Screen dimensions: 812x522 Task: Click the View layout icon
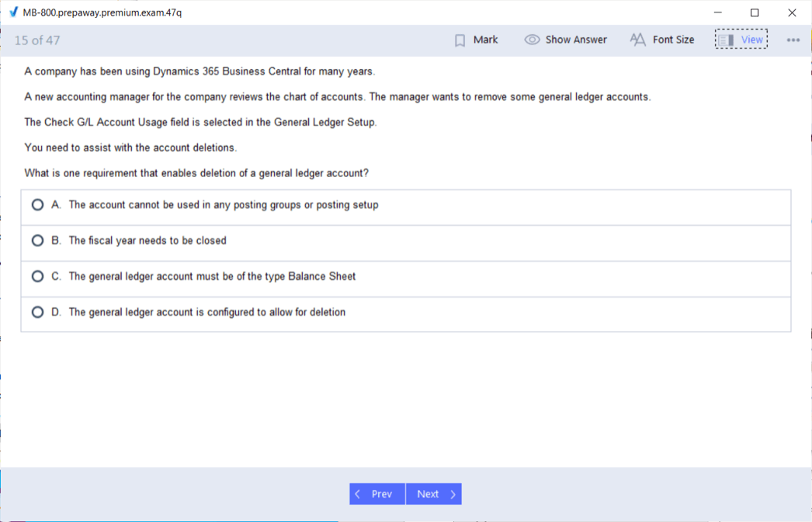[x=726, y=40]
